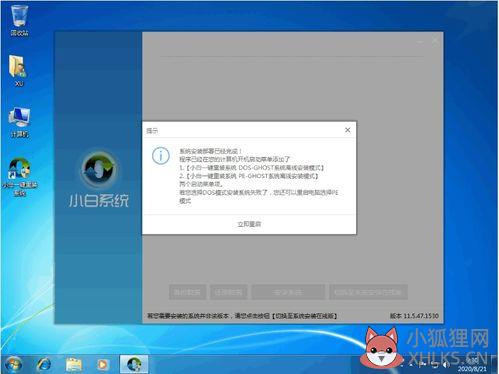The image size is (499, 374).
Task: Open Windows Explorer folder on taskbar
Action: (x=74, y=364)
